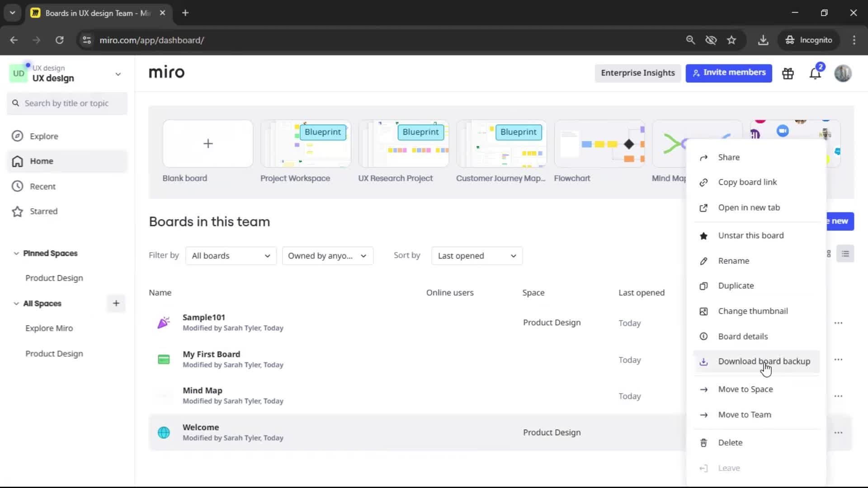Screen dimensions: 868x488
Task: Click the tracking protection eye icon
Action: 711,40
